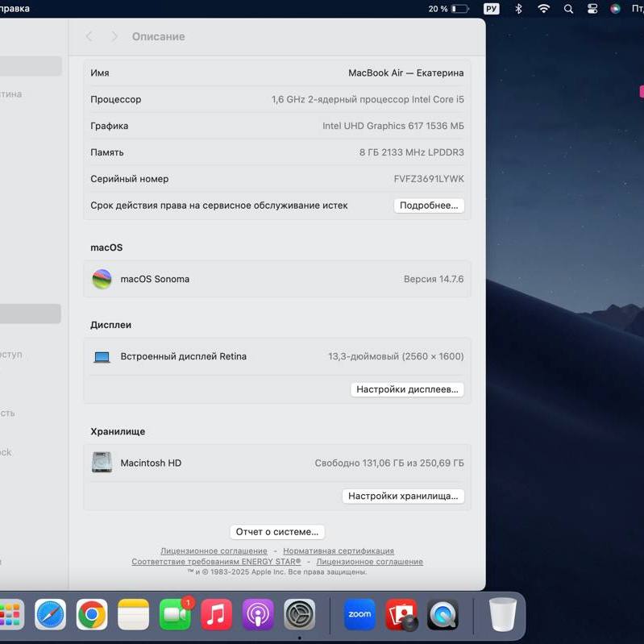Open Spotlight search magnifier icon
Viewport: 644px width, 644px height.
pyautogui.click(x=568, y=9)
